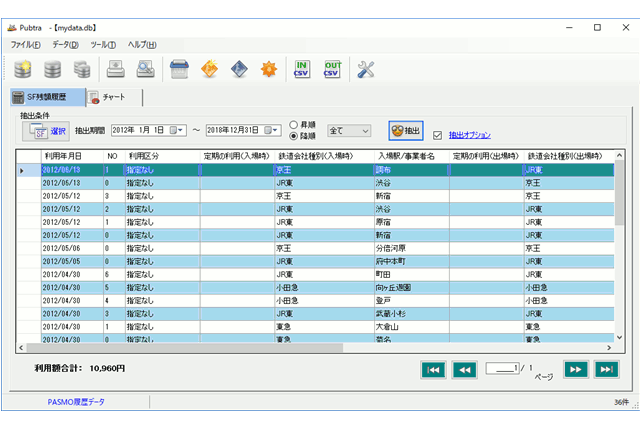Switch to the チャート tab
640x435 pixels.
click(113, 98)
